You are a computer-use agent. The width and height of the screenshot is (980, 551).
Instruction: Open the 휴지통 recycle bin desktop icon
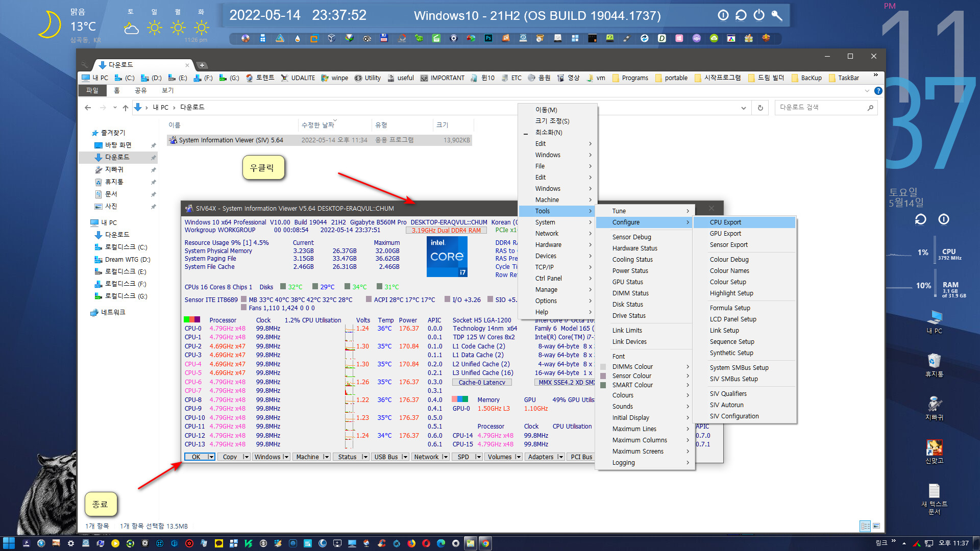point(934,365)
